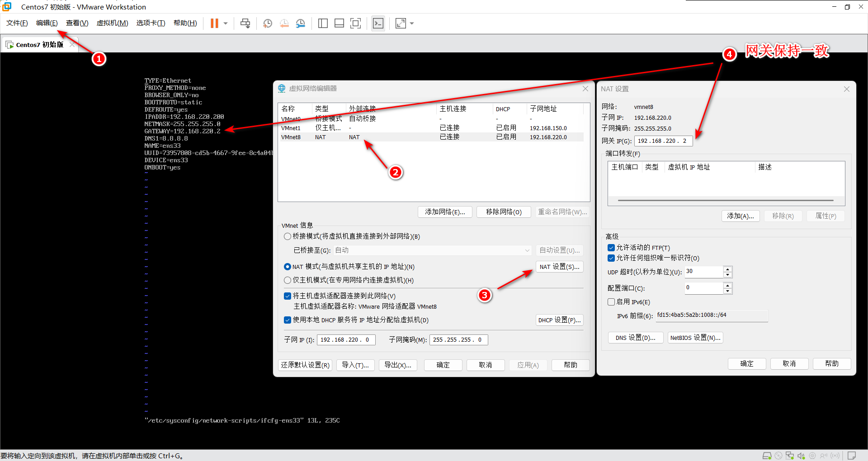The width and height of the screenshot is (868, 461).
Task: Increase the UDP 超时 value with up arrow
Action: [727, 269]
